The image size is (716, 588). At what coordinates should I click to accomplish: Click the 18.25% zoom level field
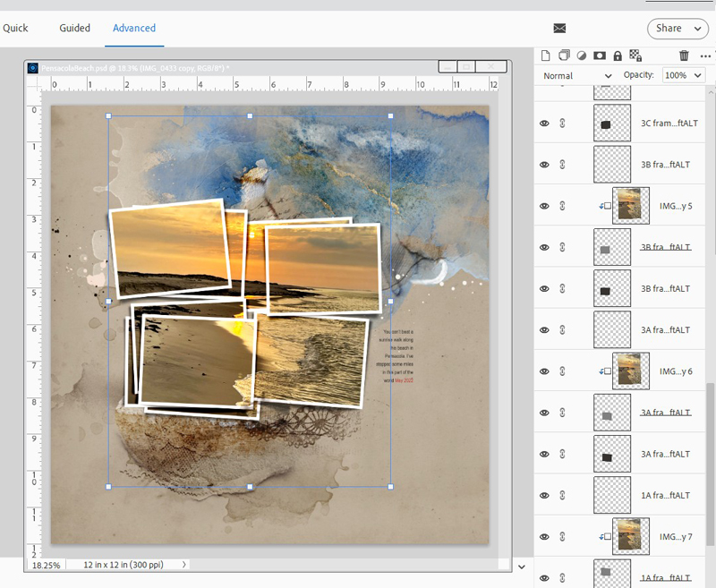[x=47, y=565]
